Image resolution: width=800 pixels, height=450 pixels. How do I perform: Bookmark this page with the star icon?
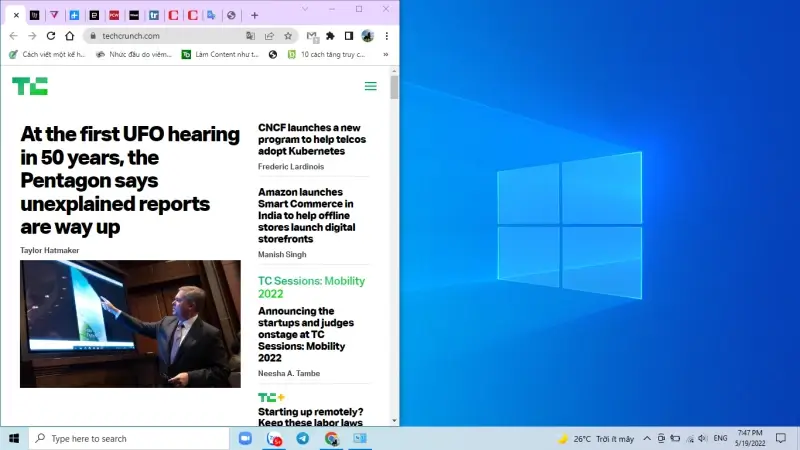(288, 36)
